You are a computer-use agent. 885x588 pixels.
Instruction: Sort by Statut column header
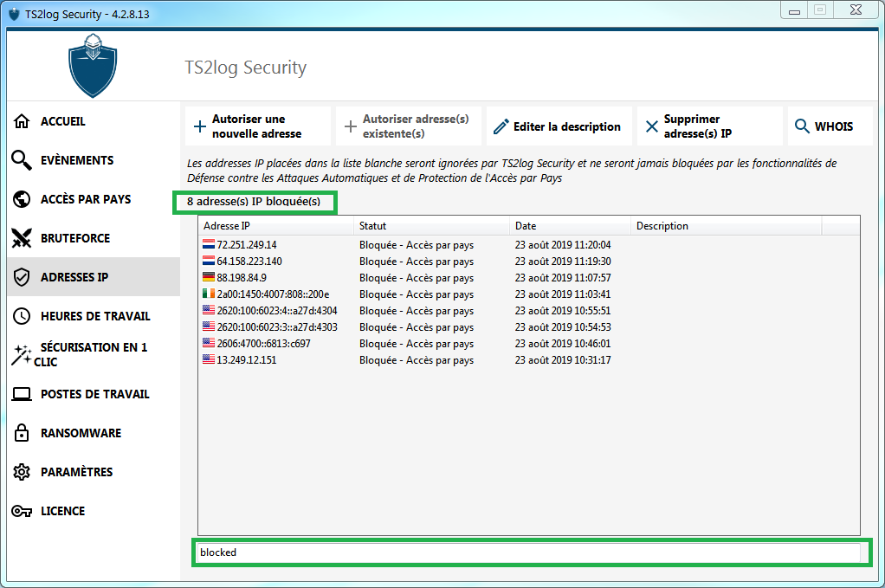coord(432,226)
